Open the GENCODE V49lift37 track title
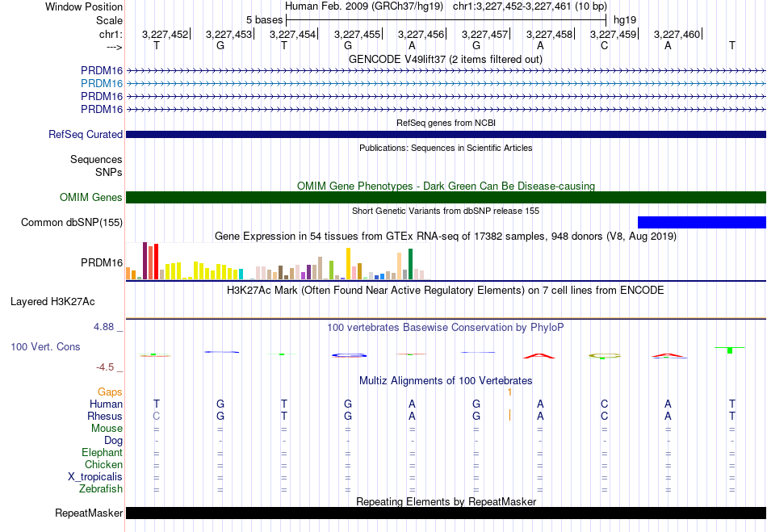The height and width of the screenshot is (532, 767). point(446,59)
